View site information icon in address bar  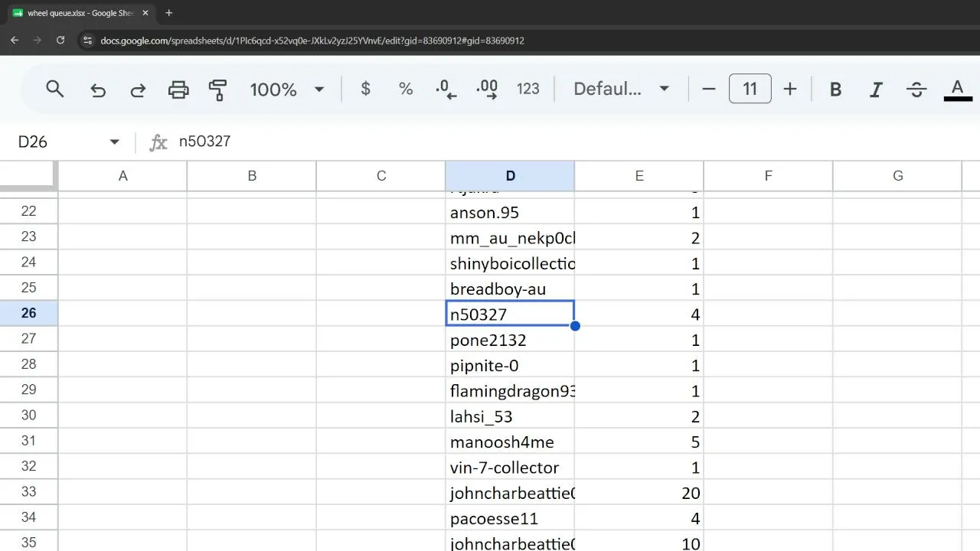(87, 41)
